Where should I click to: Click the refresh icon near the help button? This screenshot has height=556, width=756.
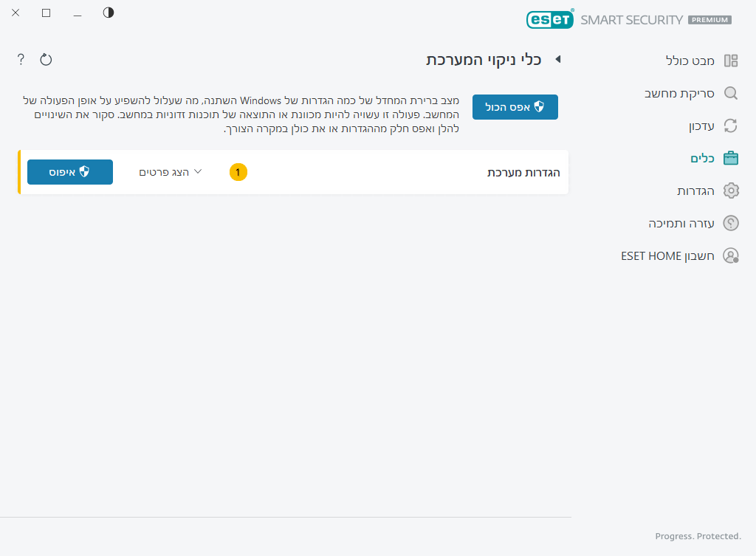pyautogui.click(x=46, y=60)
